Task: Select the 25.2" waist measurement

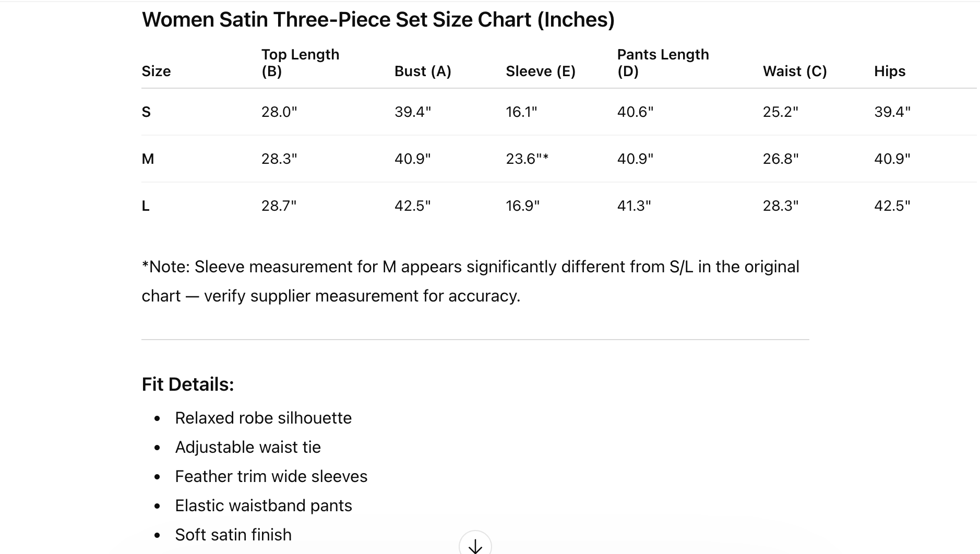Action: 780,112
